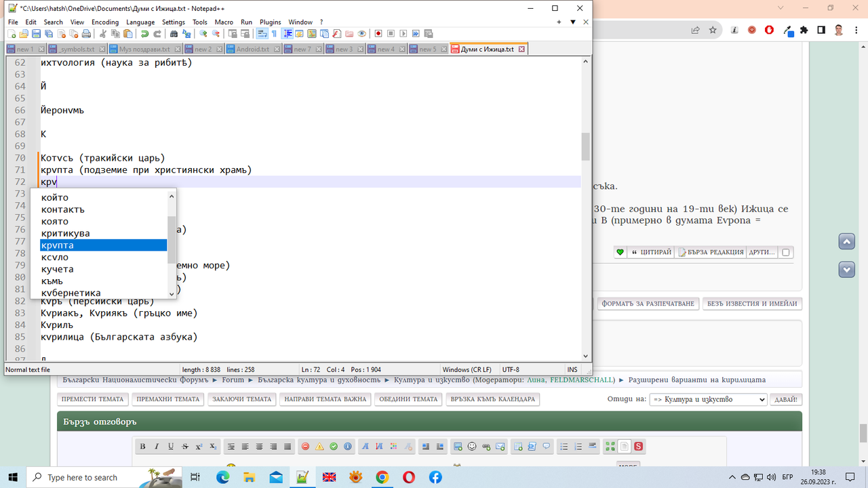Click the Paste toolbar icon
Screen dimensions: 868x488
(127, 34)
